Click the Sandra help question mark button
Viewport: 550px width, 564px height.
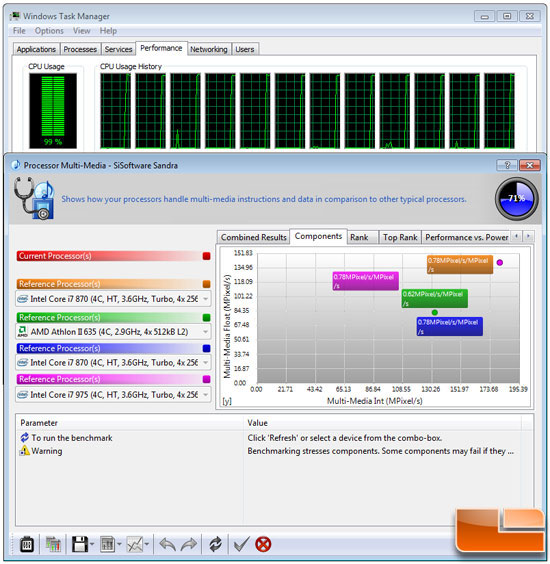pyautogui.click(x=507, y=165)
